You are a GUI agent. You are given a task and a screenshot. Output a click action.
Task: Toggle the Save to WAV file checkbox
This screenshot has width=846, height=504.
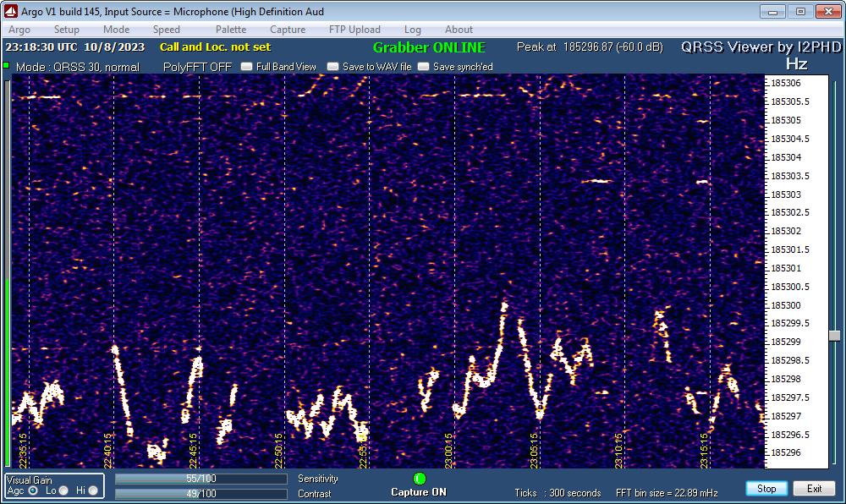click(x=332, y=67)
